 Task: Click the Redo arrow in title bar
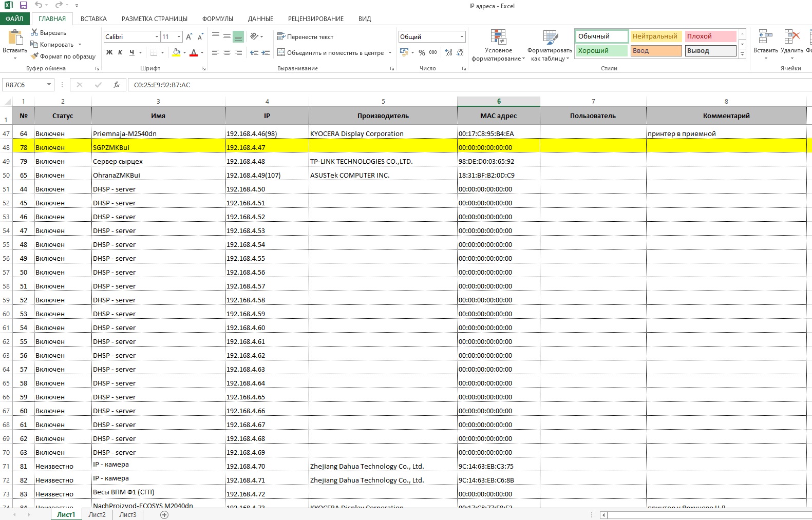(x=59, y=5)
